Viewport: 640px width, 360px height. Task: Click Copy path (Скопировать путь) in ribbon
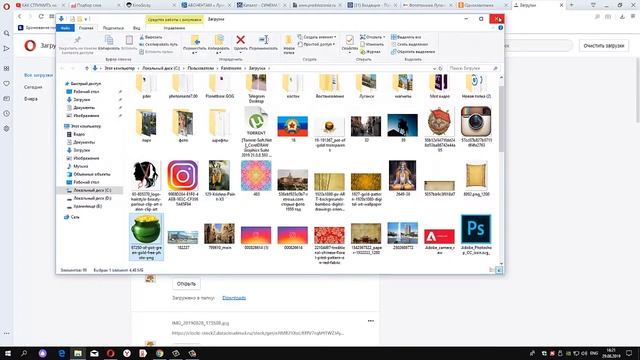pos(158,44)
